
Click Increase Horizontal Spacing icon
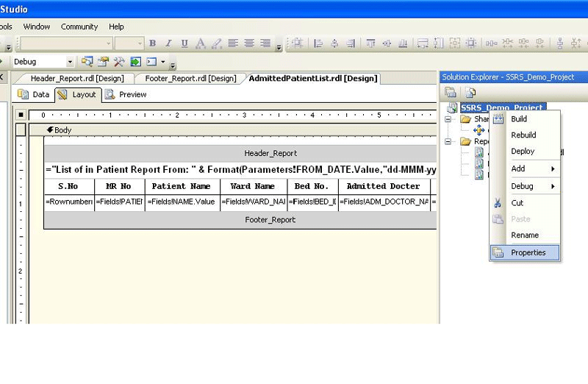(507, 43)
